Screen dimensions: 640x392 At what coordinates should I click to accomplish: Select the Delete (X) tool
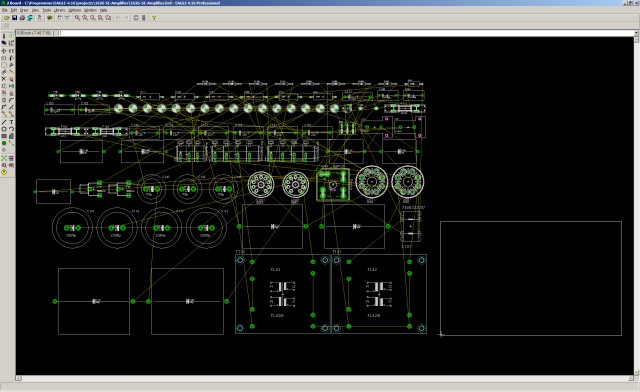pyautogui.click(x=4, y=78)
